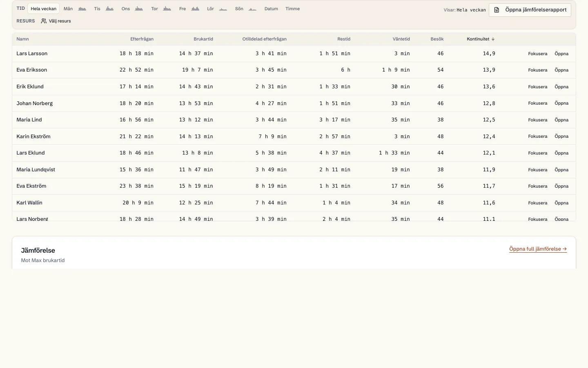Click the Tor sparkline chart icon
Viewport: 588px width, 368px height.
tap(167, 9)
